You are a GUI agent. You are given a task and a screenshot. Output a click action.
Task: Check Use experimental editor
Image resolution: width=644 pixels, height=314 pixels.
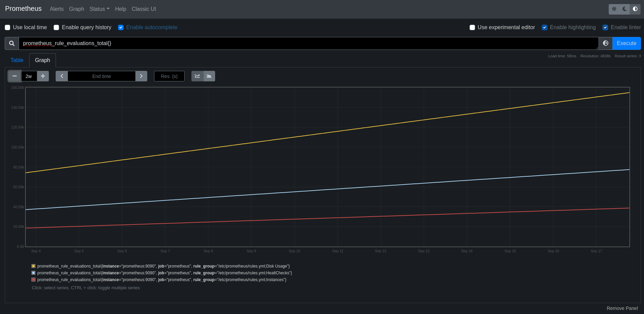(x=472, y=27)
